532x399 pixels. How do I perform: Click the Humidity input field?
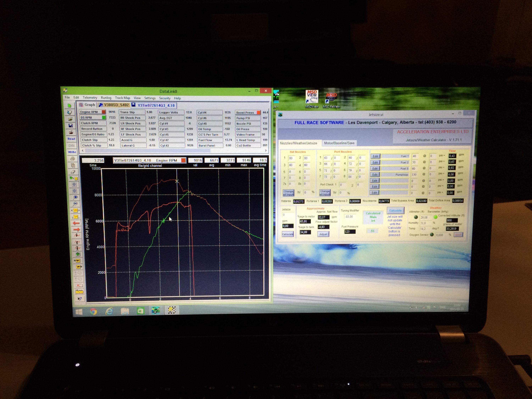pyautogui.click(x=425, y=223)
